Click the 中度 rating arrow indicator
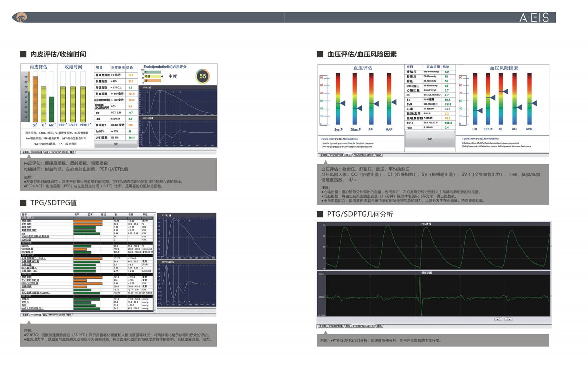The height and width of the screenshot is (370, 588). (162, 77)
